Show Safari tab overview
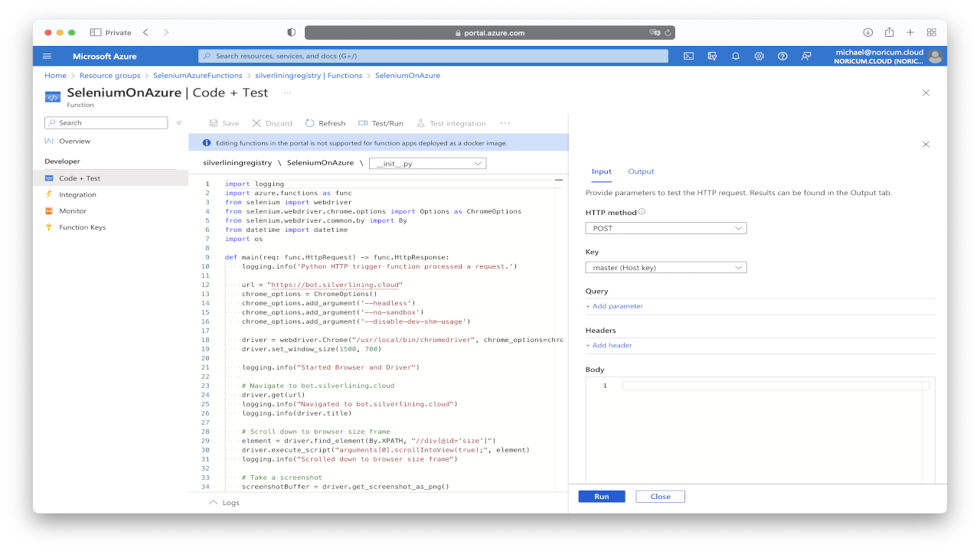The width and height of the screenshot is (980, 551). pos(932,32)
